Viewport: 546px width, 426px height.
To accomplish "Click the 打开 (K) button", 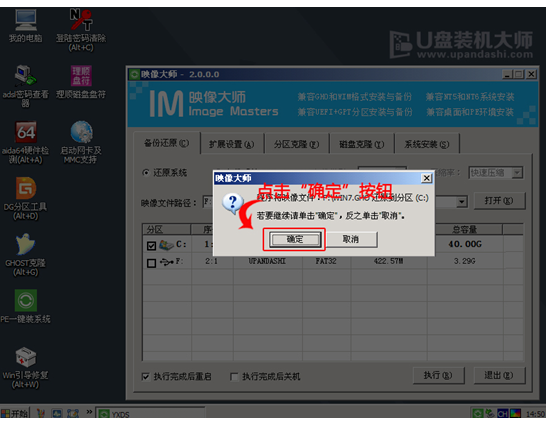I will coord(499,201).
